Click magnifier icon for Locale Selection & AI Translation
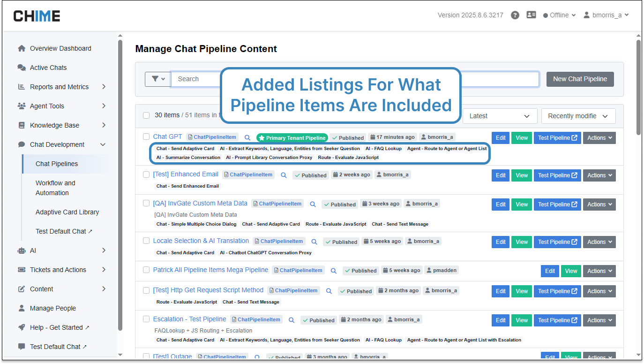Viewport: 644px width, 364px height. (314, 242)
